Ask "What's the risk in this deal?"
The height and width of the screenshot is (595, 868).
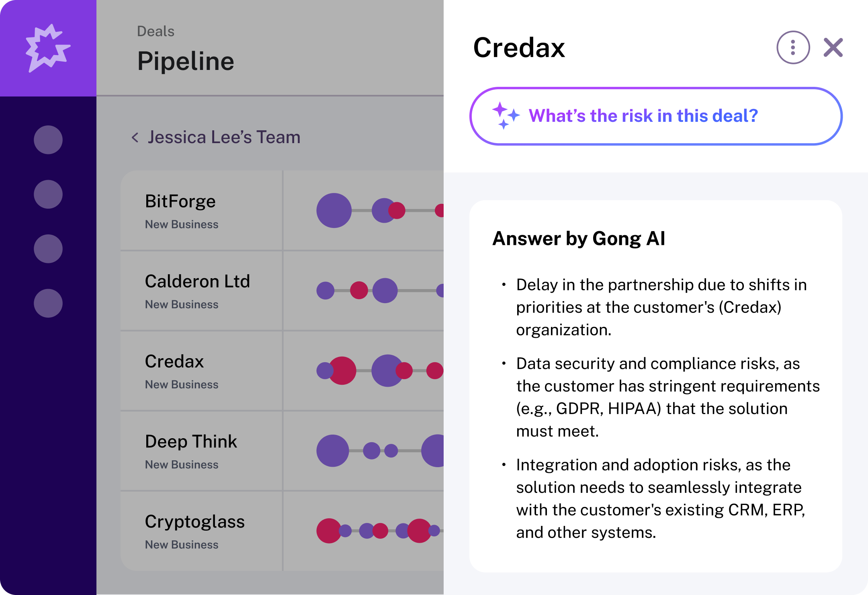coord(654,116)
